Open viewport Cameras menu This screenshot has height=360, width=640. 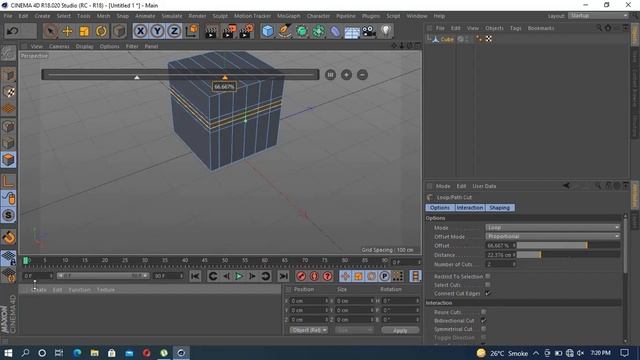pos(59,47)
